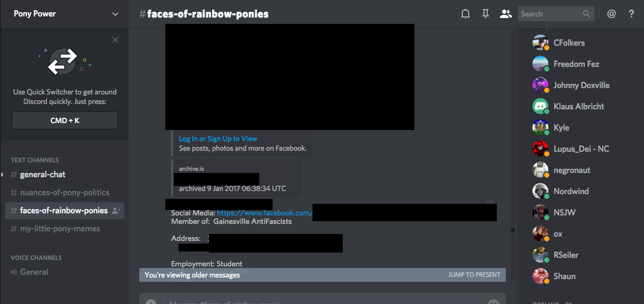
Task: Click the speaker icon of General voice channel
Action: click(x=14, y=272)
